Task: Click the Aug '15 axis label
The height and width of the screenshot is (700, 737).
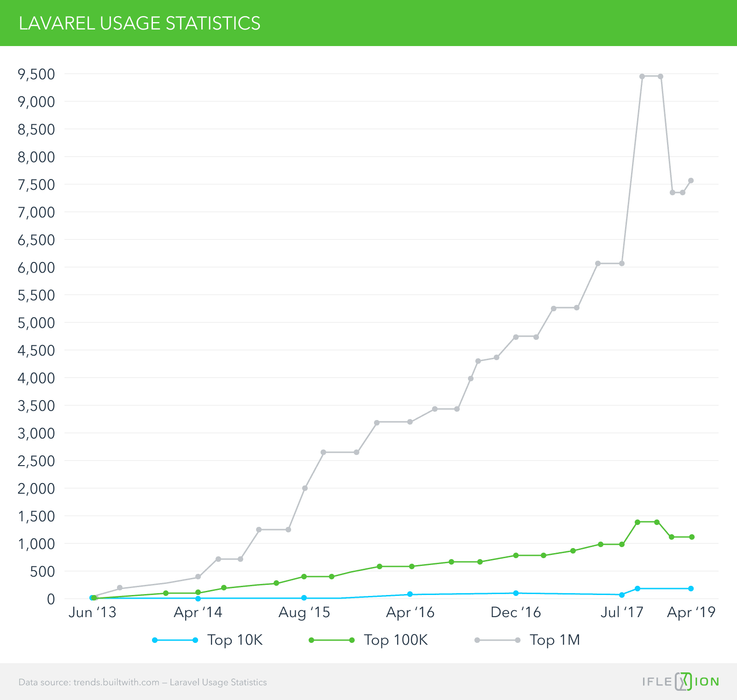Action: click(x=304, y=612)
